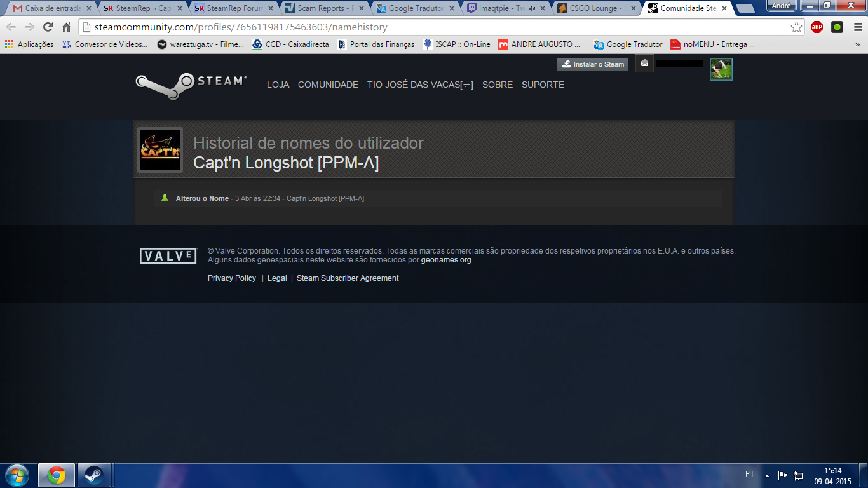Click the Windows Start button
868x488 pixels.
(17, 475)
